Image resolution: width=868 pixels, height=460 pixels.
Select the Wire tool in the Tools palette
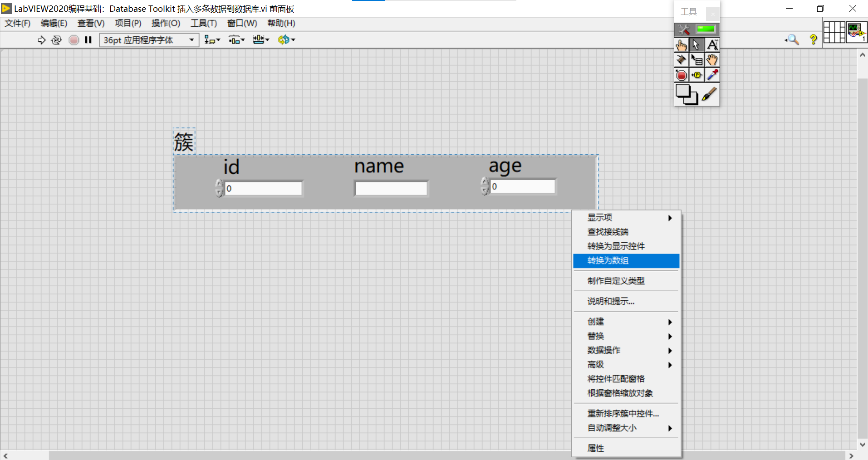pos(682,59)
